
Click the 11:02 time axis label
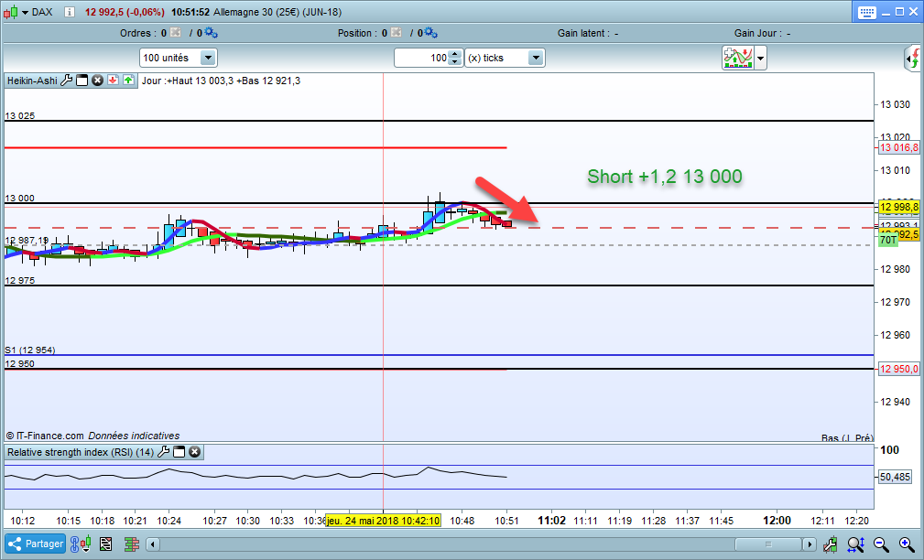pyautogui.click(x=551, y=521)
